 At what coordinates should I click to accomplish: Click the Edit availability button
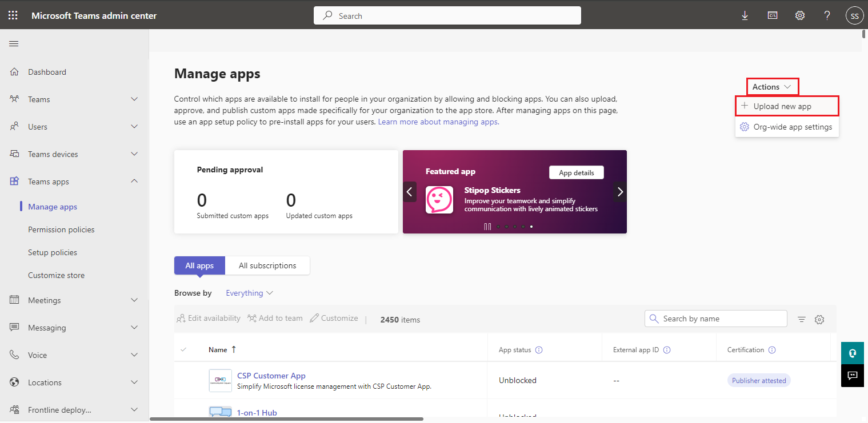point(209,318)
